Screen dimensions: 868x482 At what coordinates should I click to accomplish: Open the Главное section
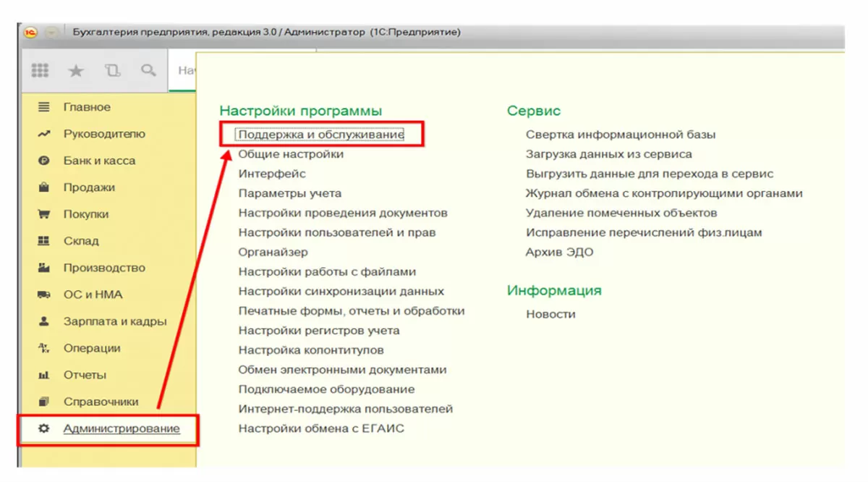point(87,107)
